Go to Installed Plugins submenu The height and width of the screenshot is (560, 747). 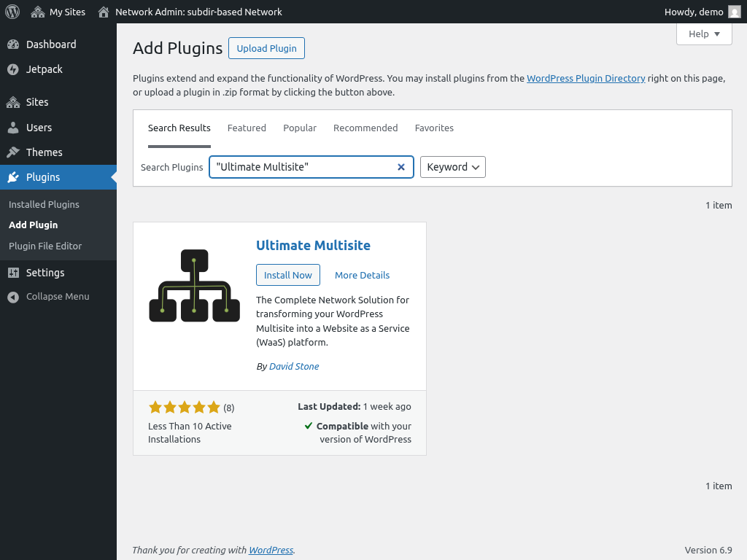point(44,204)
